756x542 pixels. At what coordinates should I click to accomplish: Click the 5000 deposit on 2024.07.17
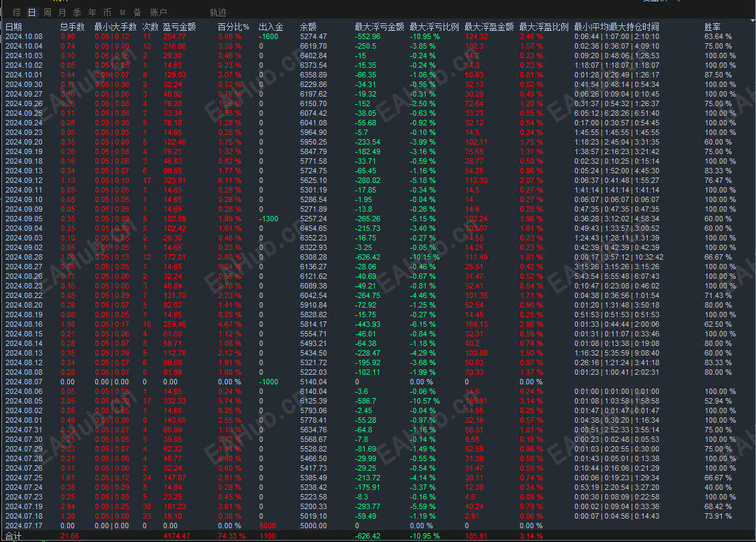pos(267,526)
